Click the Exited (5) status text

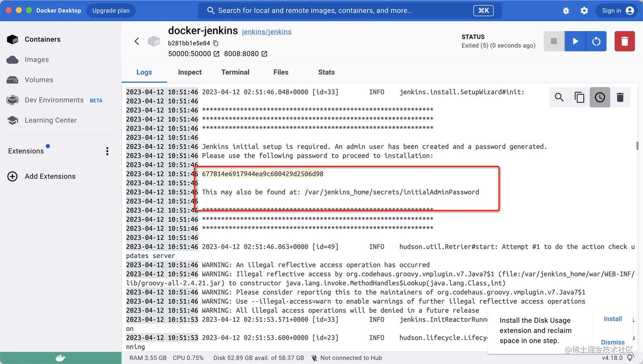[x=498, y=45]
